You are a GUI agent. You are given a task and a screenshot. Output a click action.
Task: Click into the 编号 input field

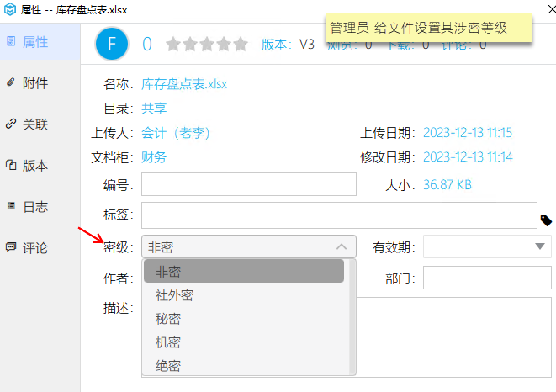coord(249,184)
